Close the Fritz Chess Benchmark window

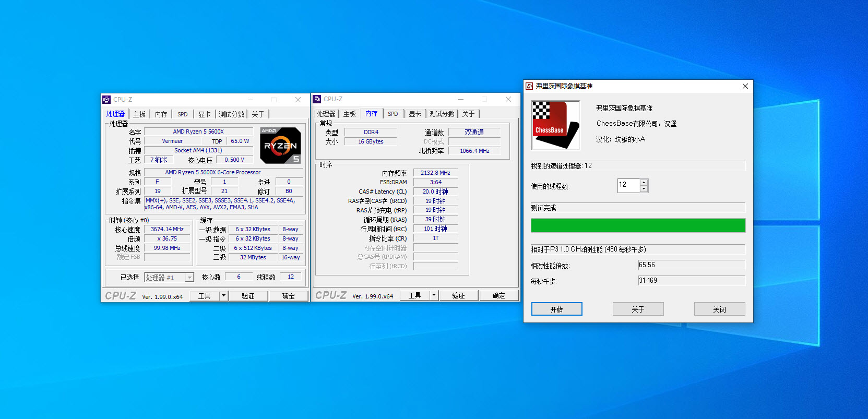(745, 86)
